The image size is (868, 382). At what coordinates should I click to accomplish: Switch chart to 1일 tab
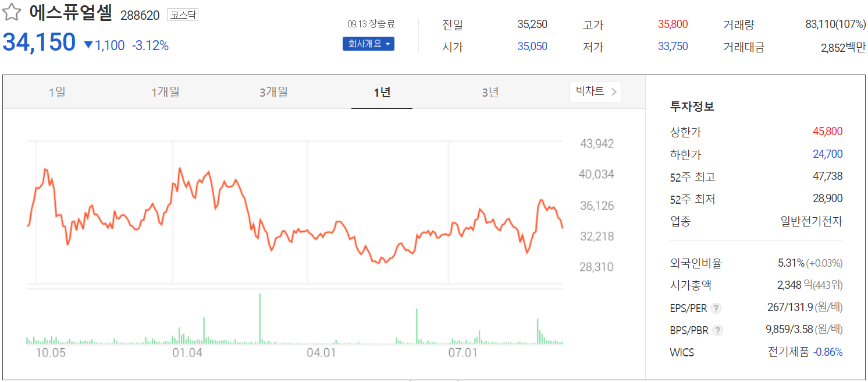[57, 92]
